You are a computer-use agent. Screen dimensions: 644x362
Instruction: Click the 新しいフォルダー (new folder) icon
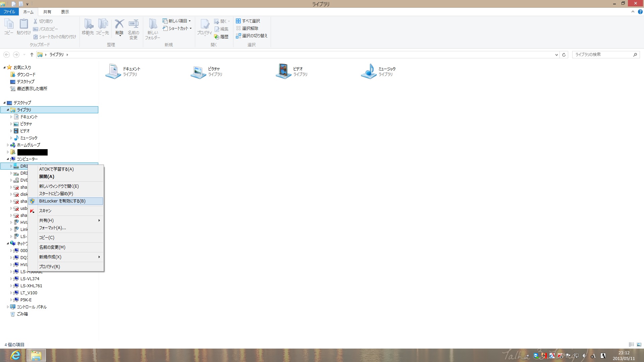point(153,24)
